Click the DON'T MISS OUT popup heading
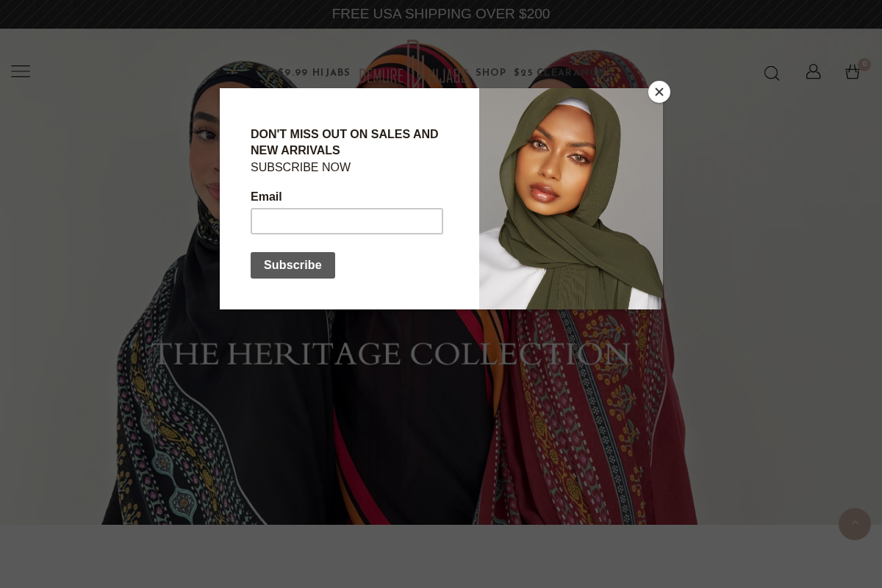Viewport: 882px width, 588px height. [x=344, y=142]
